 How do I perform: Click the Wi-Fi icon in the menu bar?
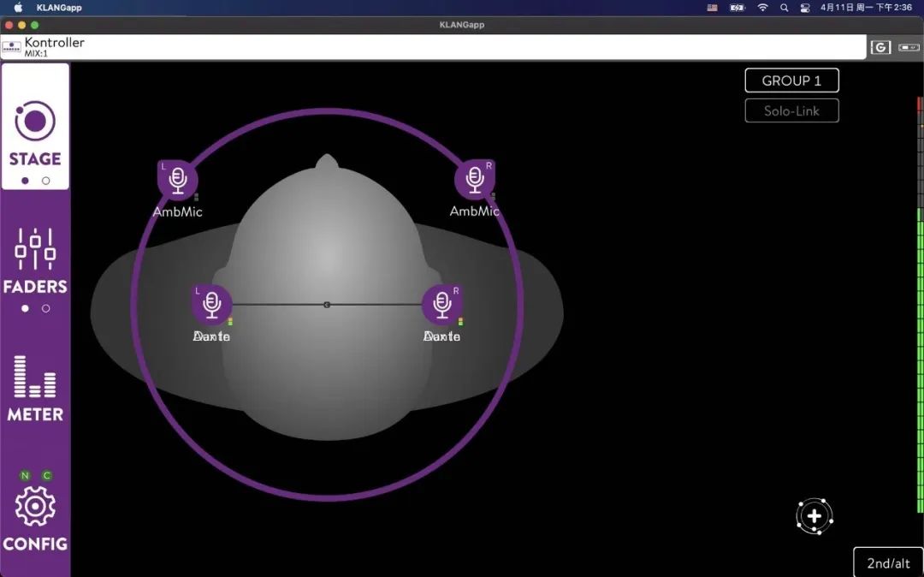pyautogui.click(x=762, y=8)
